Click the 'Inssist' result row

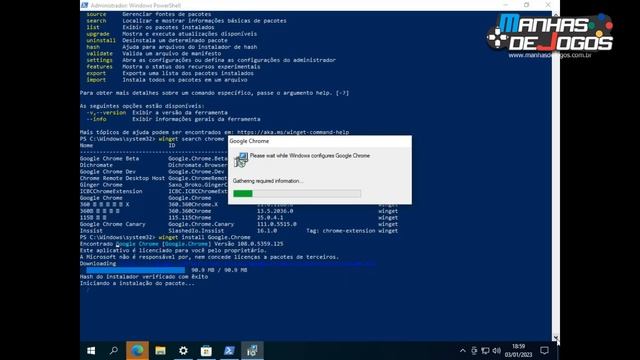[x=239, y=231]
